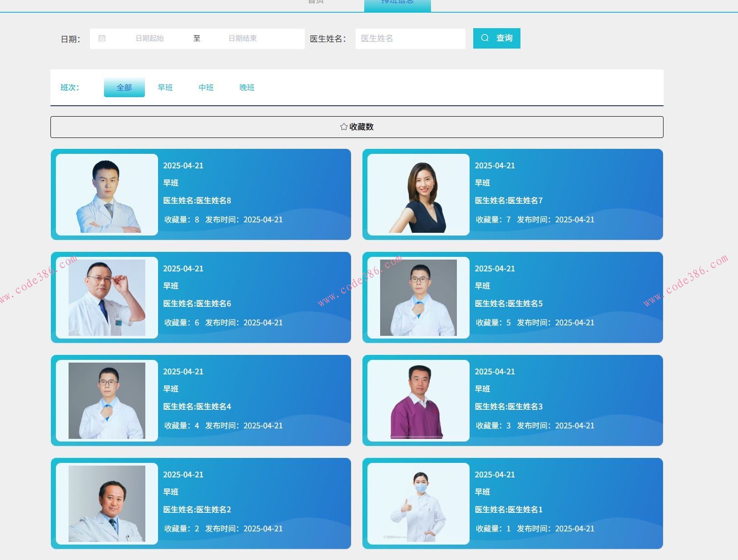
Task: Click 发布时间 on the 医生姓名4 card
Action: pos(244,426)
